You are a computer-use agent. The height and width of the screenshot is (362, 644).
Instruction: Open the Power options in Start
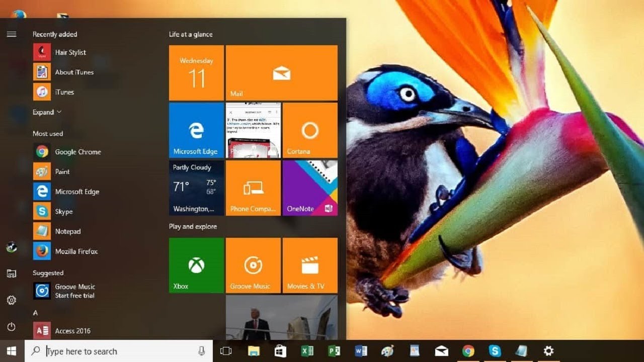point(11,327)
